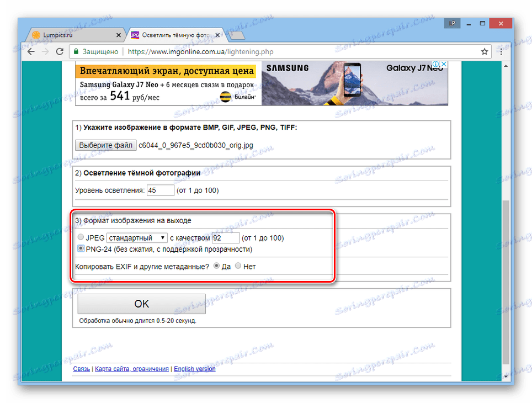Click the Beeline logo in the ad

pyautogui.click(x=238, y=97)
